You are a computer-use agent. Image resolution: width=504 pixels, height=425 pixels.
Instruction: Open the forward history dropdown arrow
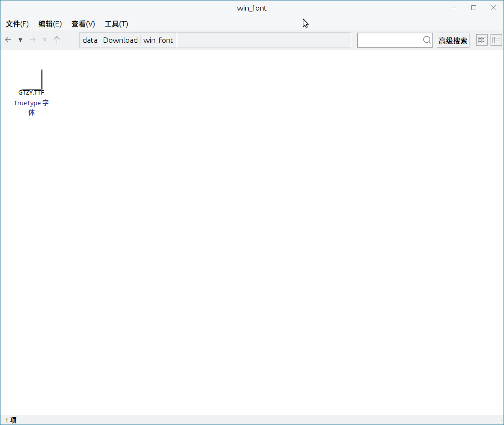(x=45, y=40)
